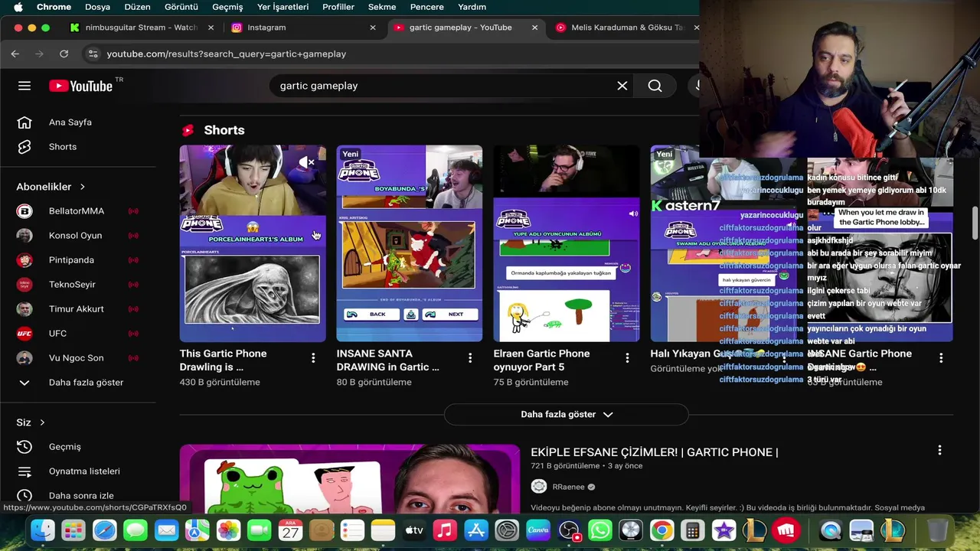Screen dimensions: 980x551
Task: Open the BellatorMMA subscription channel
Action: pyautogui.click(x=78, y=211)
